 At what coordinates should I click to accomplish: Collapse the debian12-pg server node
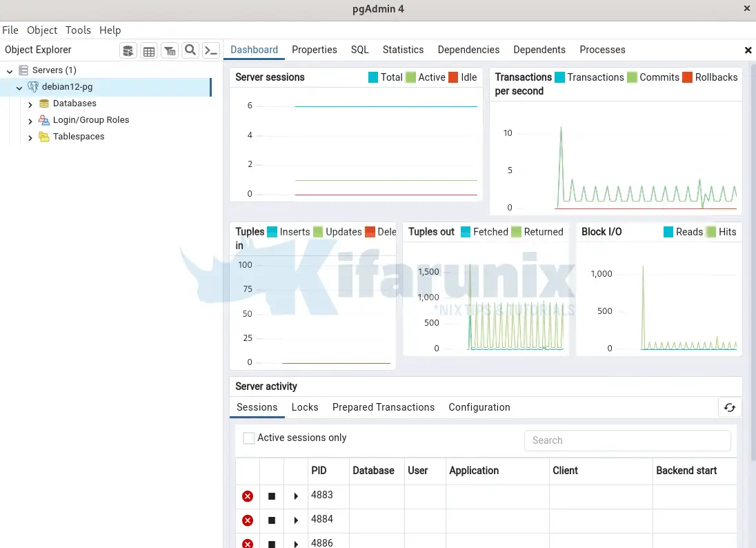coord(19,87)
